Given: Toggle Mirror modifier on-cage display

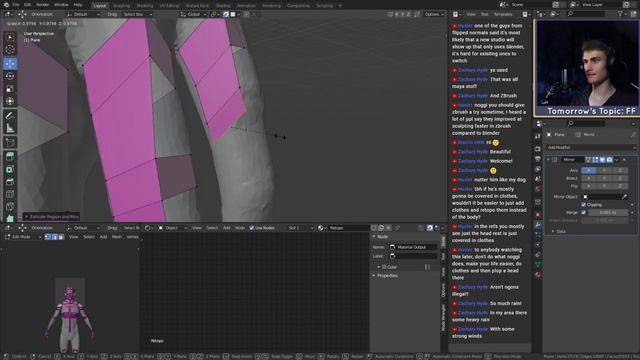Looking at the screenshot, I should click(x=588, y=160).
